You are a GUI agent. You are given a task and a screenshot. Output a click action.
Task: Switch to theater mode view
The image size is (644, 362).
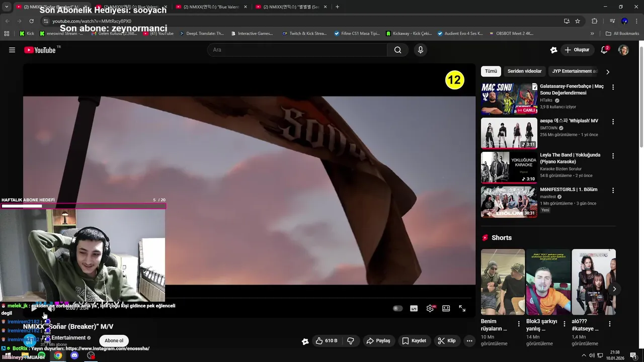point(446,308)
